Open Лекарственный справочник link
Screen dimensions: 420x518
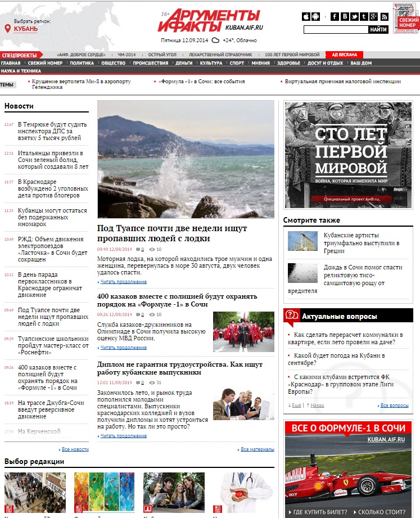(220, 55)
